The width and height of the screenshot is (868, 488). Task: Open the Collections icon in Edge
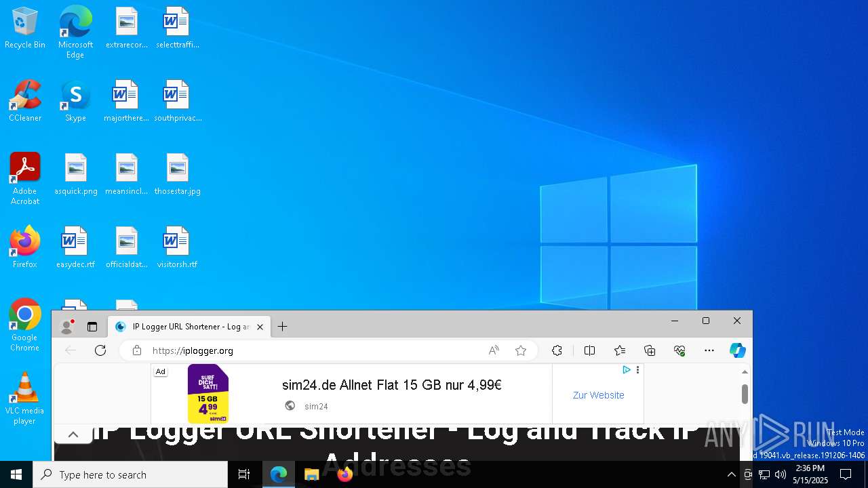[x=650, y=350]
